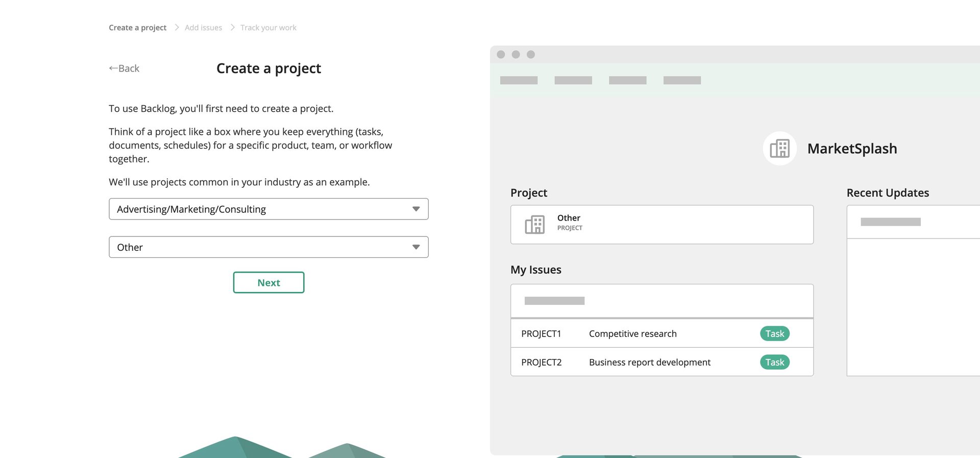This screenshot has width=980, height=458.
Task: Open the Advertising/Marketing/Consulting industry dropdown
Action: [x=268, y=209]
